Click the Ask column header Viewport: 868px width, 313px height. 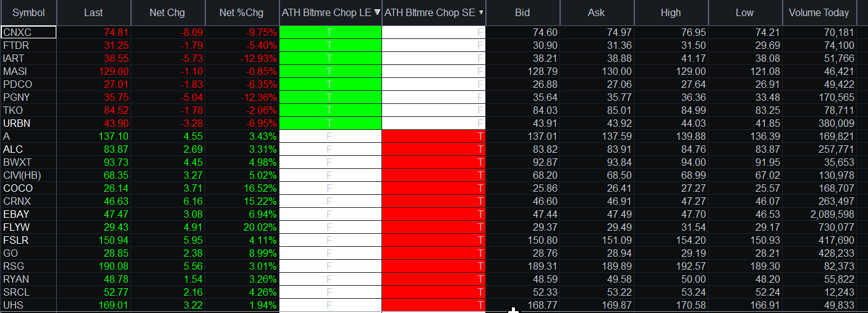pos(597,12)
